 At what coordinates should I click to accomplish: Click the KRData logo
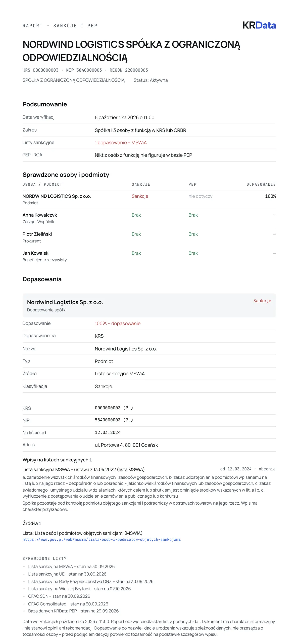click(259, 25)
